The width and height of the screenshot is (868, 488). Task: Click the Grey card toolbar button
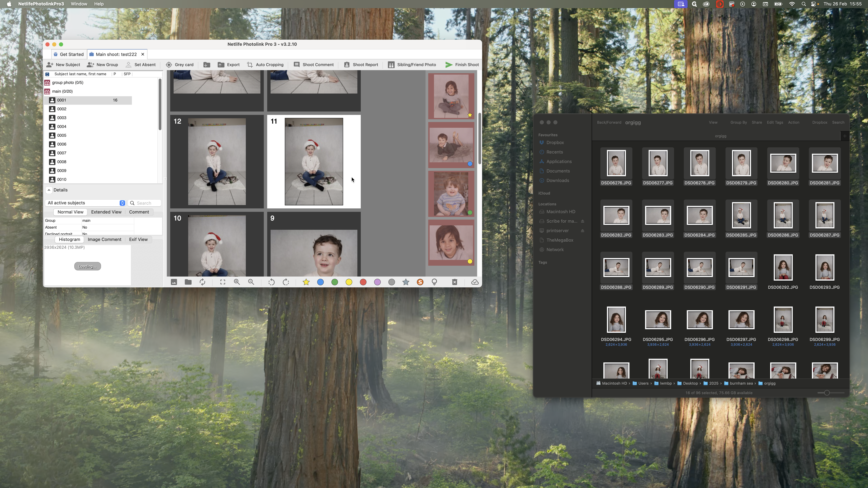[180, 65]
